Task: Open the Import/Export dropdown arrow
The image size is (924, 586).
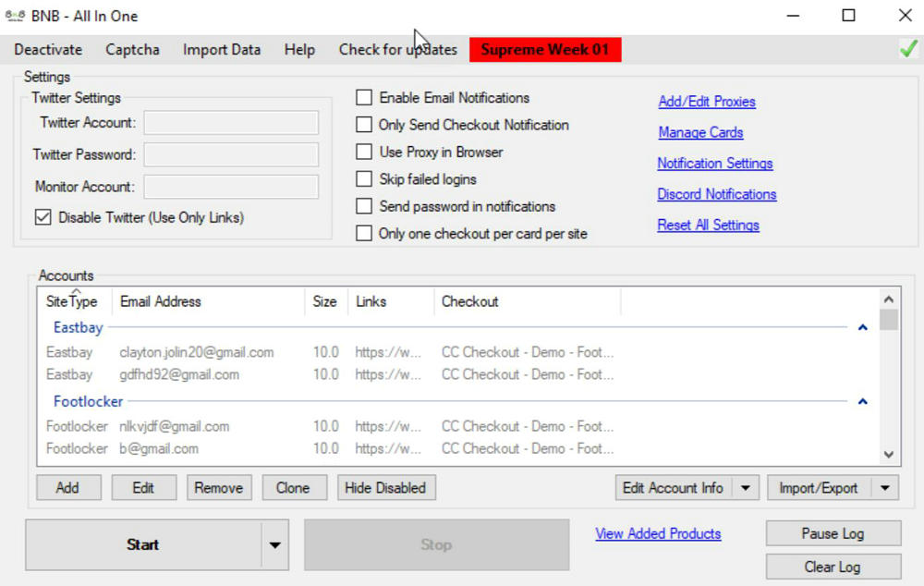Action: tap(885, 487)
